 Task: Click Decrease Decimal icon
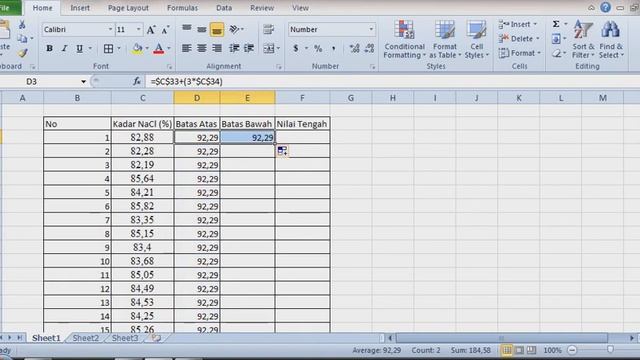click(369, 49)
